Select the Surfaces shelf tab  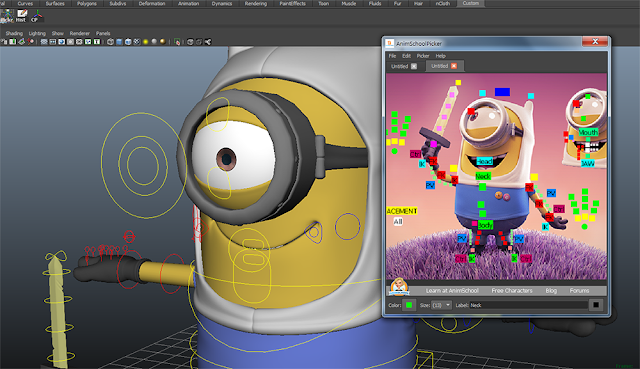point(55,3)
